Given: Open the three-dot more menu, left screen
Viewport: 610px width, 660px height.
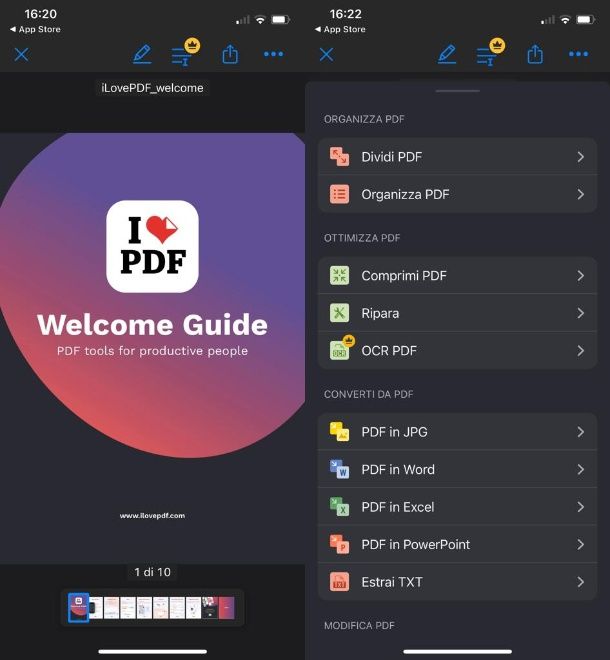Looking at the screenshot, I should click(273, 54).
